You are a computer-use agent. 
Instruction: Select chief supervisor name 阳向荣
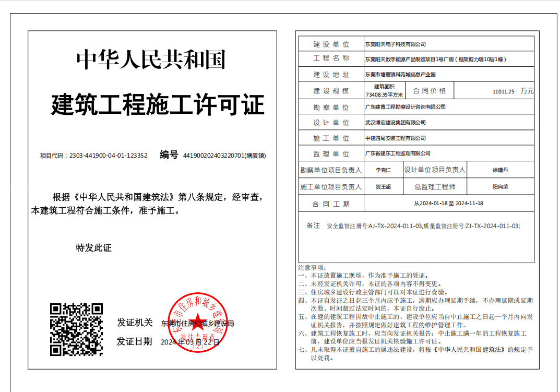pos(500,186)
